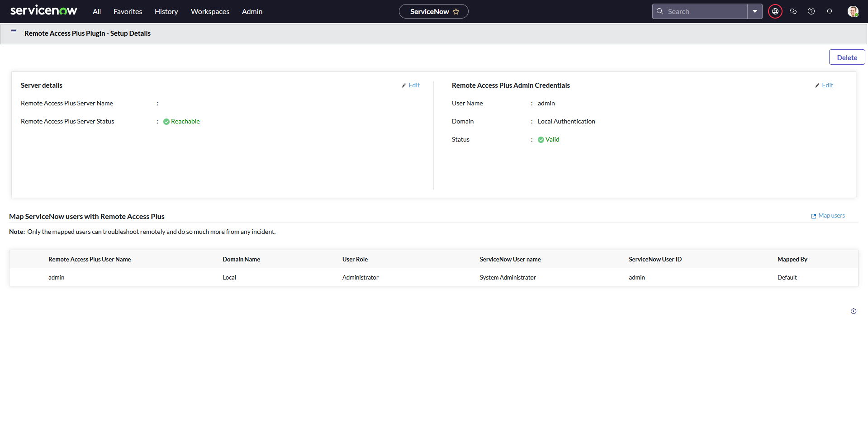Open the All menu

(x=97, y=11)
